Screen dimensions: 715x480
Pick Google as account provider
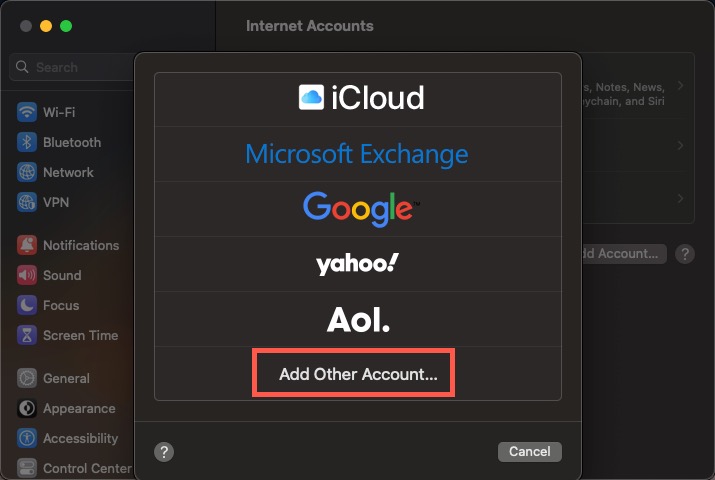(358, 208)
